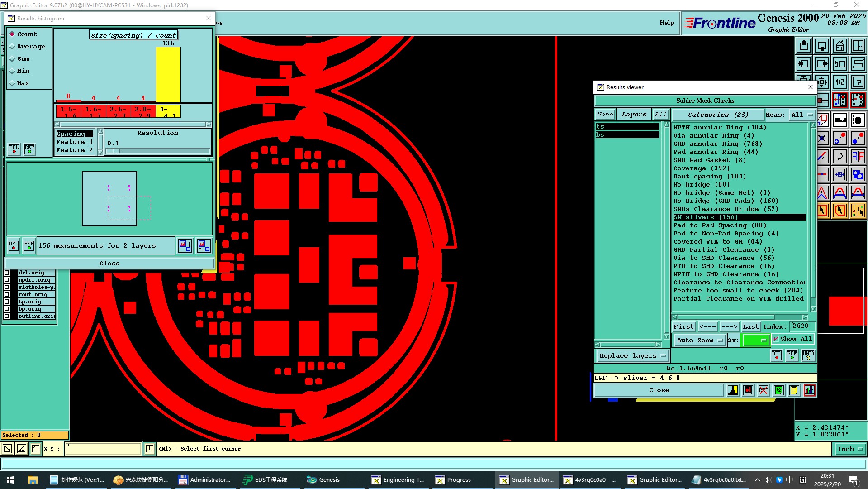Open Engineering Toolkit in Windows taskbar

398,480
